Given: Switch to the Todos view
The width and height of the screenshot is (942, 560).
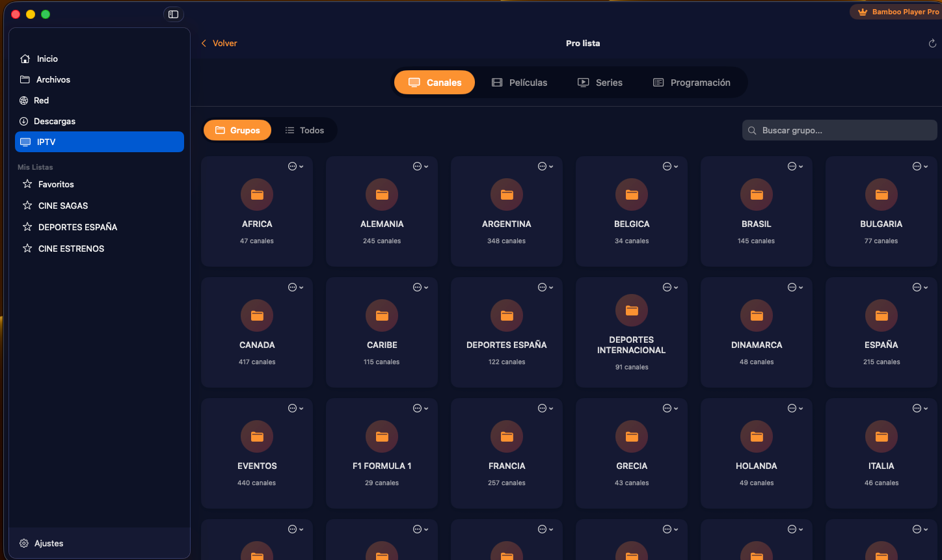Looking at the screenshot, I should 304,130.
